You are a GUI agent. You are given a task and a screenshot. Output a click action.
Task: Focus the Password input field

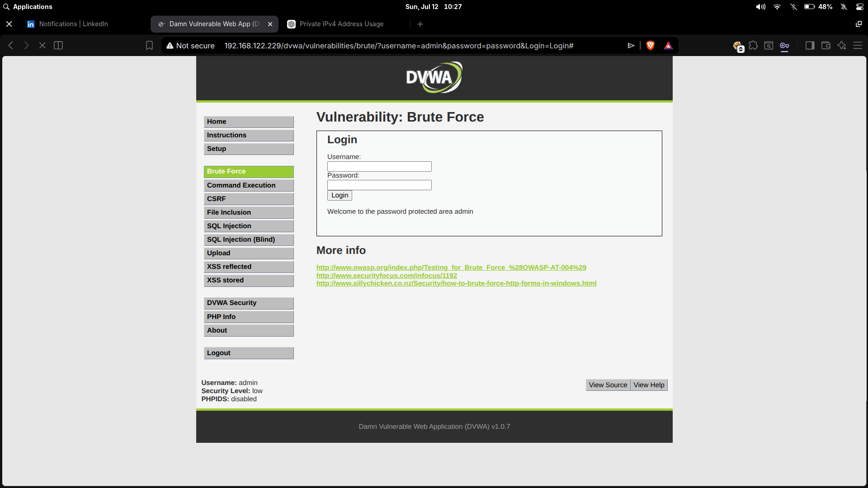click(x=379, y=185)
